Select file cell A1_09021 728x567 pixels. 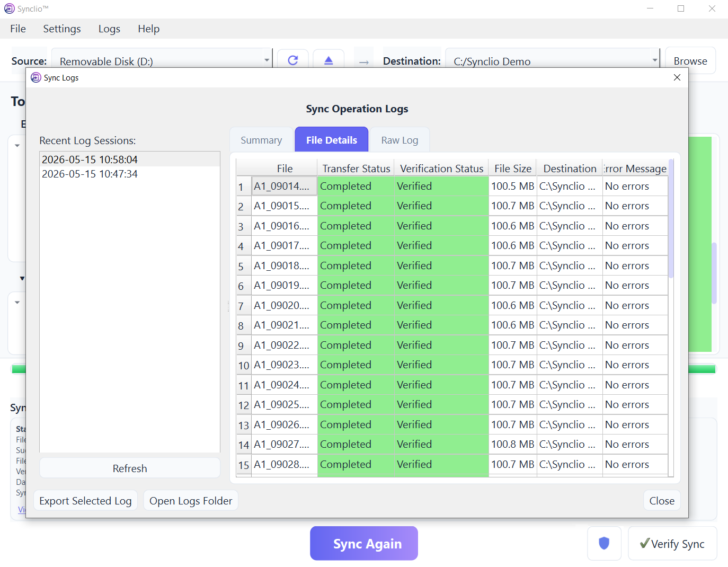pos(285,325)
